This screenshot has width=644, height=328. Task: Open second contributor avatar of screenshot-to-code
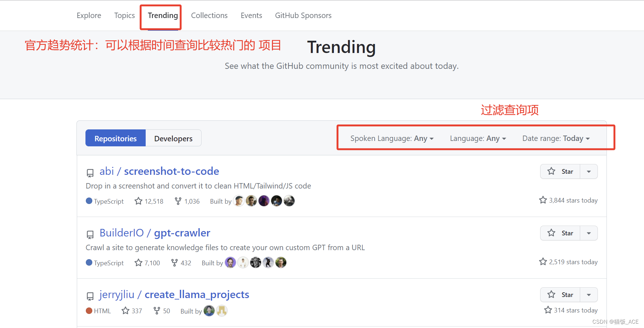coord(251,201)
